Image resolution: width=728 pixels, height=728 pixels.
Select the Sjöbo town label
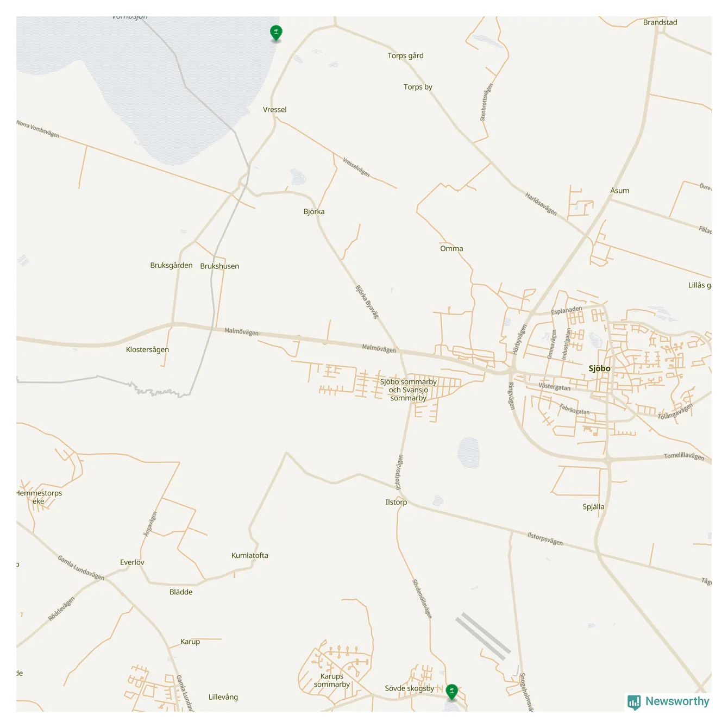pos(599,368)
